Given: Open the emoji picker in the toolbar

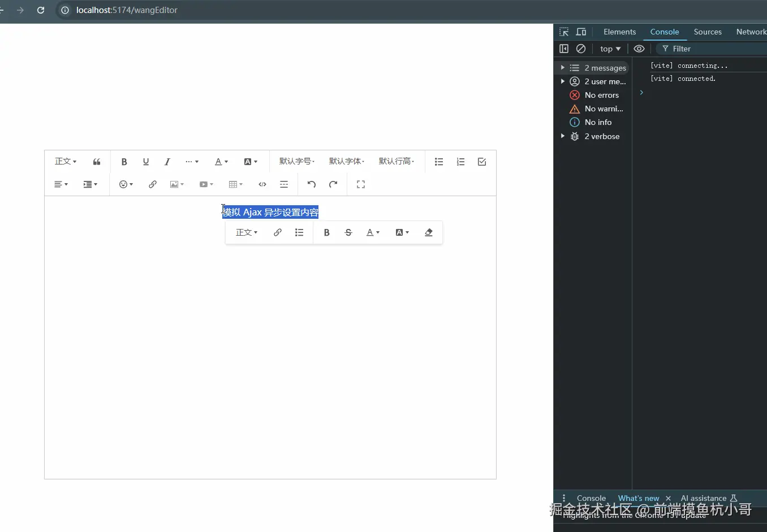Looking at the screenshot, I should (x=124, y=184).
